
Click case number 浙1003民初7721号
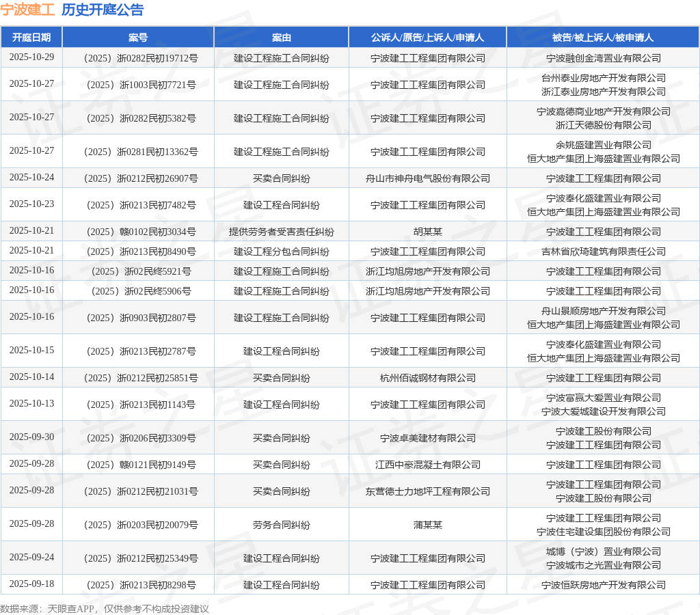141,85
